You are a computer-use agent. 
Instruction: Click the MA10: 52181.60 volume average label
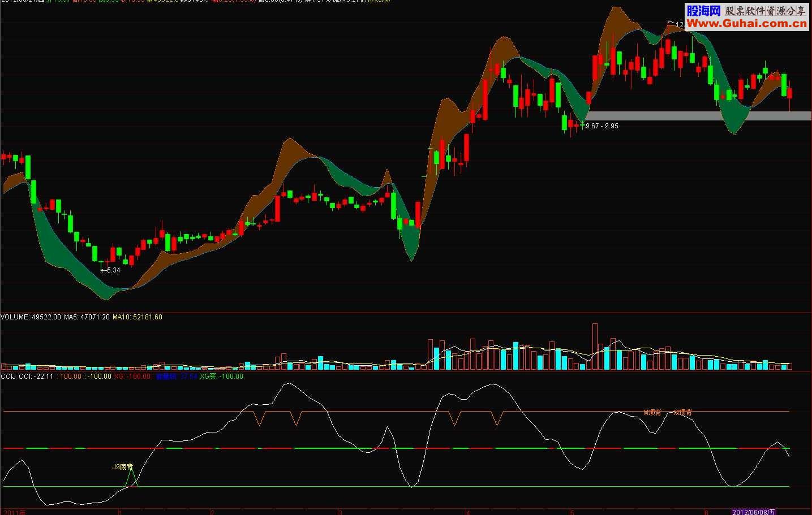[138, 317]
